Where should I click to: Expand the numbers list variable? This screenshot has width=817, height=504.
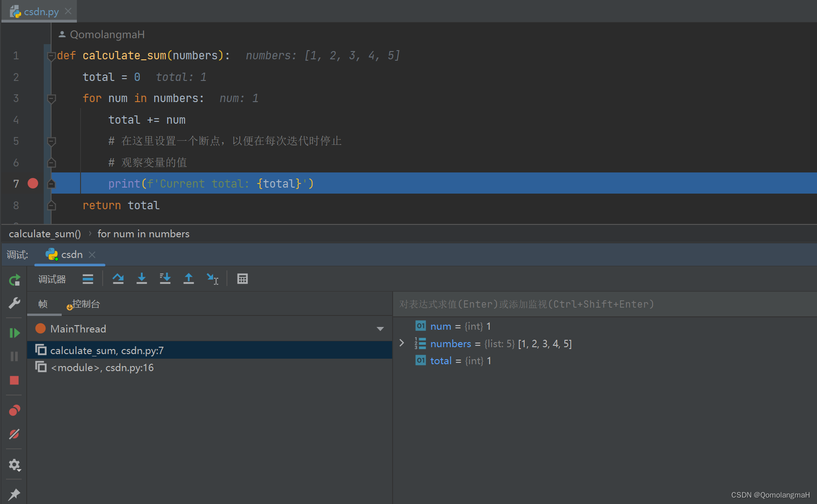pyautogui.click(x=402, y=343)
